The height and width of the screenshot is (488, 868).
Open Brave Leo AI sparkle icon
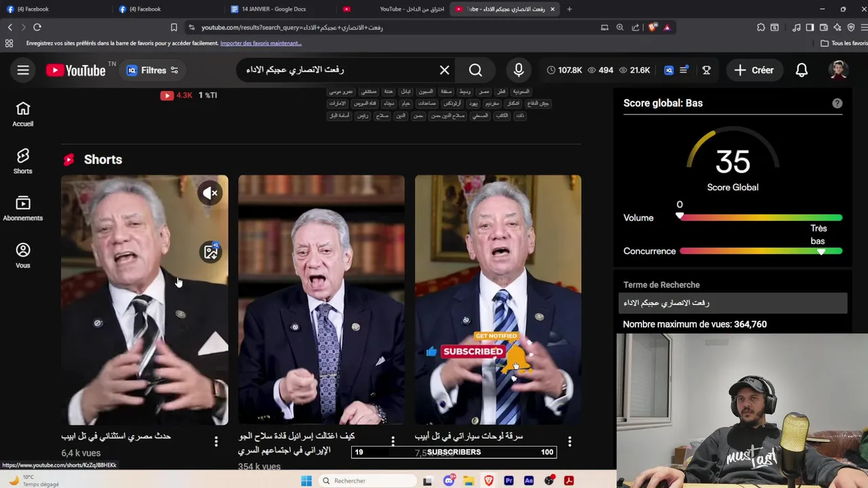click(x=837, y=27)
